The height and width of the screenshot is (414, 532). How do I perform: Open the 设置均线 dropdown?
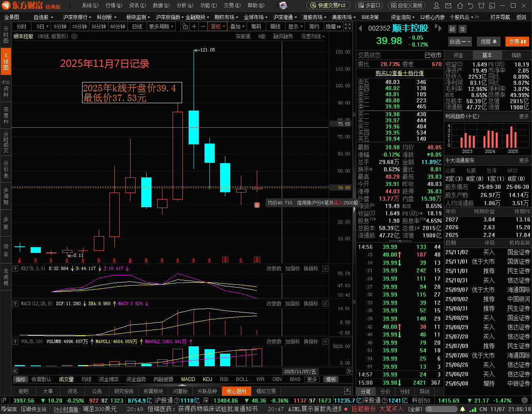pyautogui.click(x=313, y=36)
